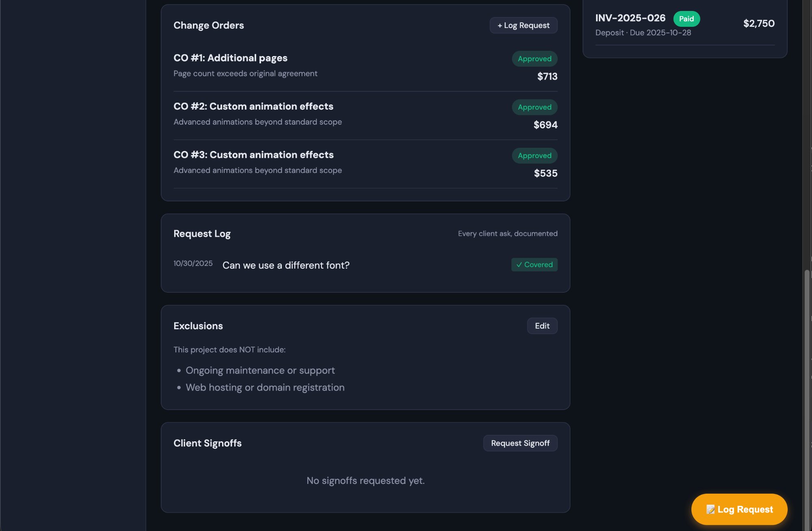Click the Request Signoff button
Screen dimensions: 812x531
point(520,443)
